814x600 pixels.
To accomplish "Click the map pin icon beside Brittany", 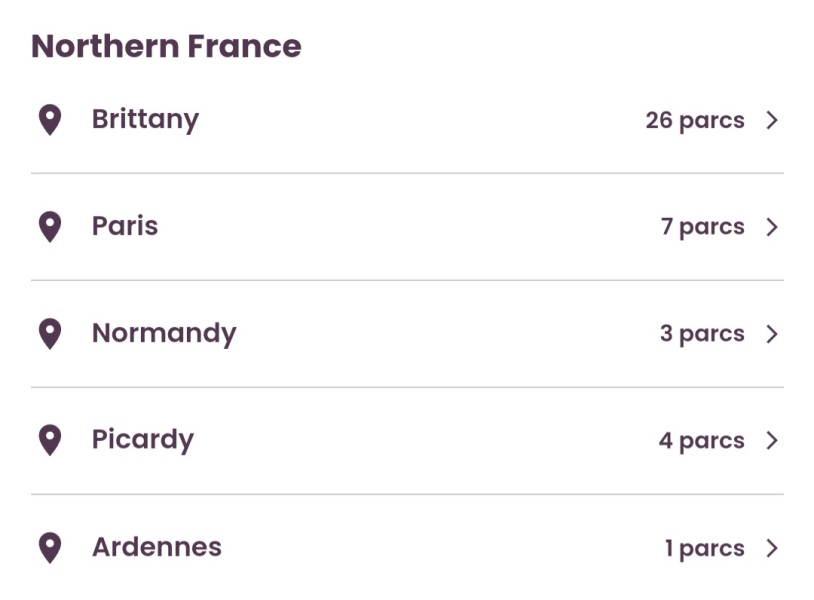I will pyautogui.click(x=49, y=120).
